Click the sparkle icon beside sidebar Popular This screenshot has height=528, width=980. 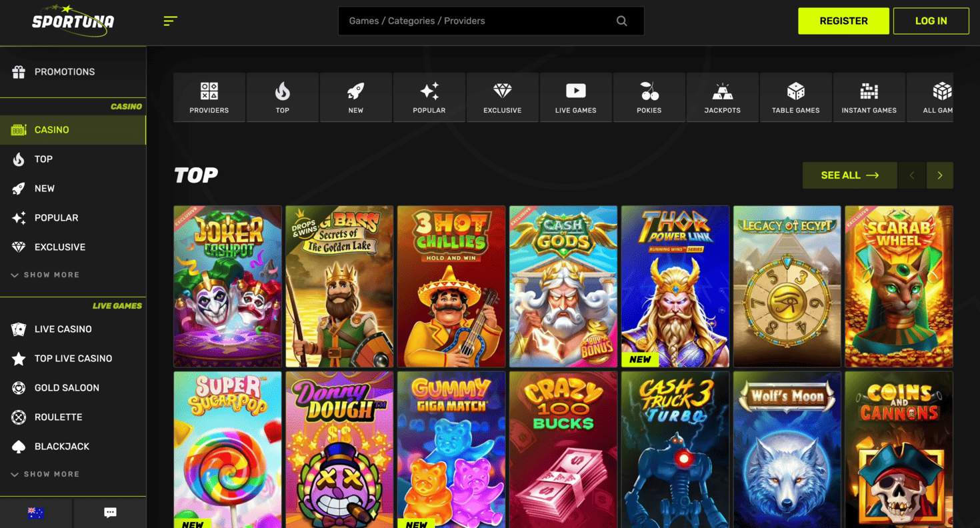click(19, 218)
